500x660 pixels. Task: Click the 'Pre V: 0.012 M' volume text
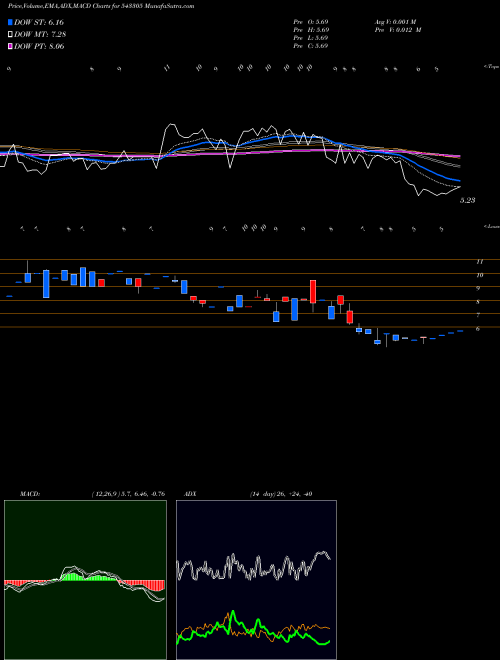(x=397, y=30)
